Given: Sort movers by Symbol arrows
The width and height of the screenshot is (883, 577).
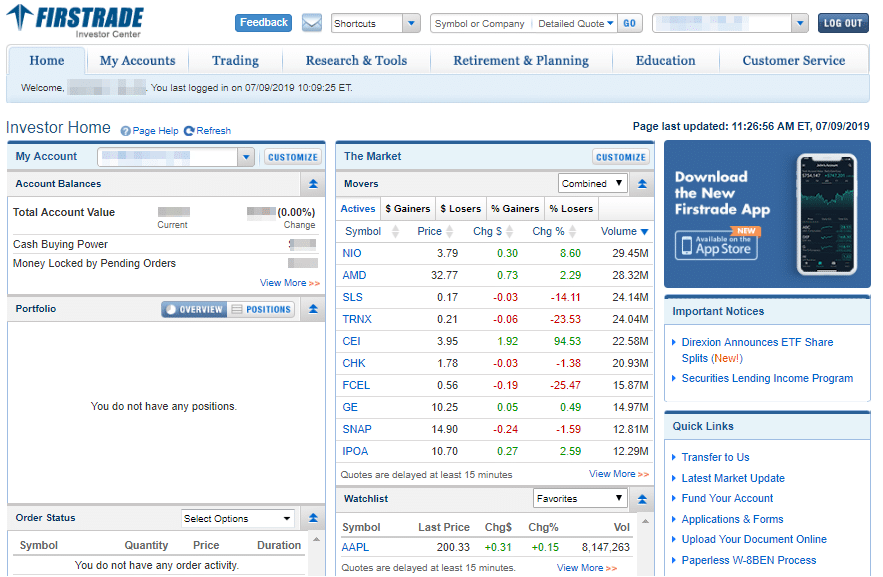Looking at the screenshot, I should 395,231.
